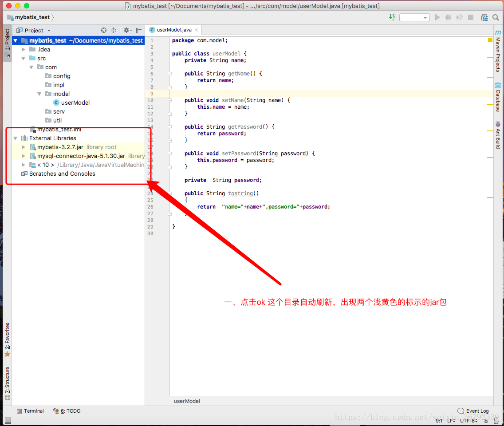Open the Database side panel
Image resolution: width=504 pixels, height=426 pixels.
[498, 98]
